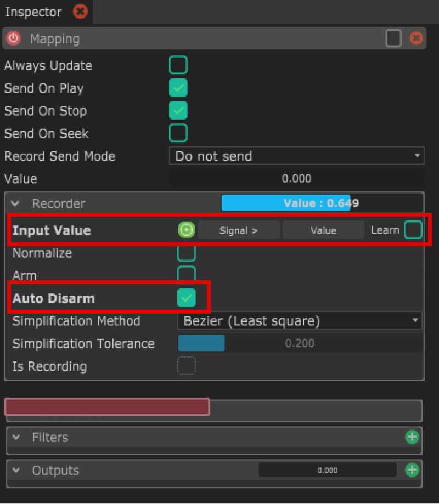Click the green target icon next to Input Value

point(187,230)
